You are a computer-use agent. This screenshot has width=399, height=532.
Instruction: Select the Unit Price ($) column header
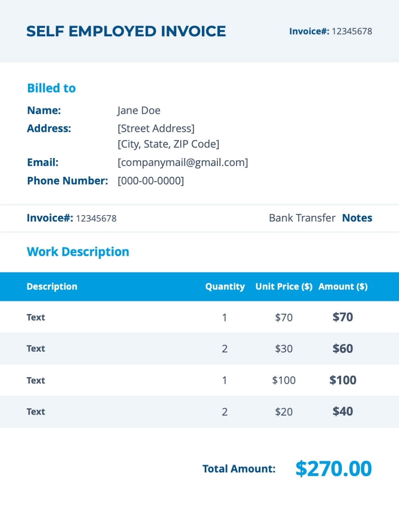[284, 286]
